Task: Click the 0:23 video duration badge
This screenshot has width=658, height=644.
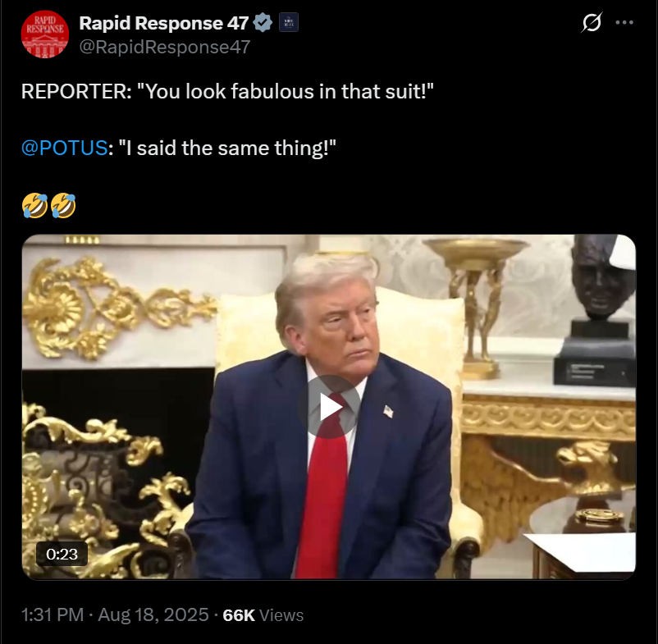Action: pos(62,555)
